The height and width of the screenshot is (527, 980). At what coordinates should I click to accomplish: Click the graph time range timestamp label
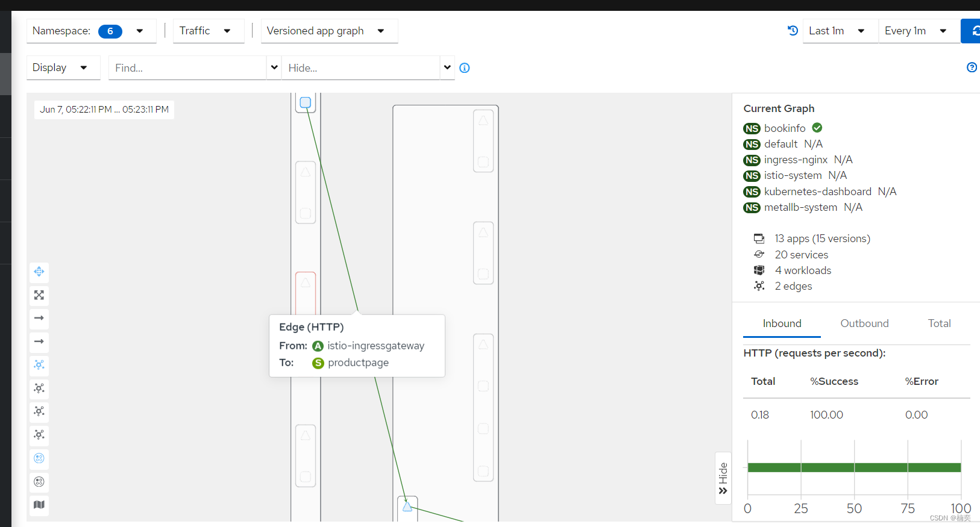pos(104,110)
